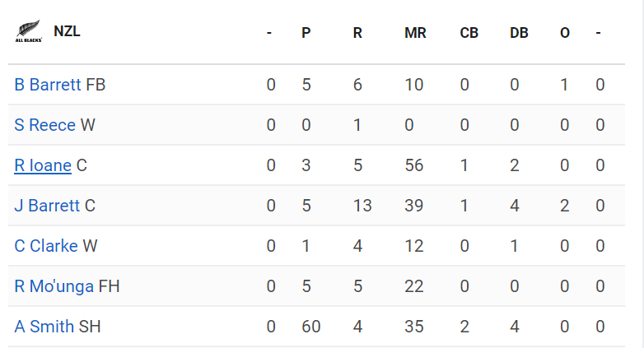This screenshot has width=644, height=348.
Task: Click the All Blacks team logo
Action: coord(28,33)
